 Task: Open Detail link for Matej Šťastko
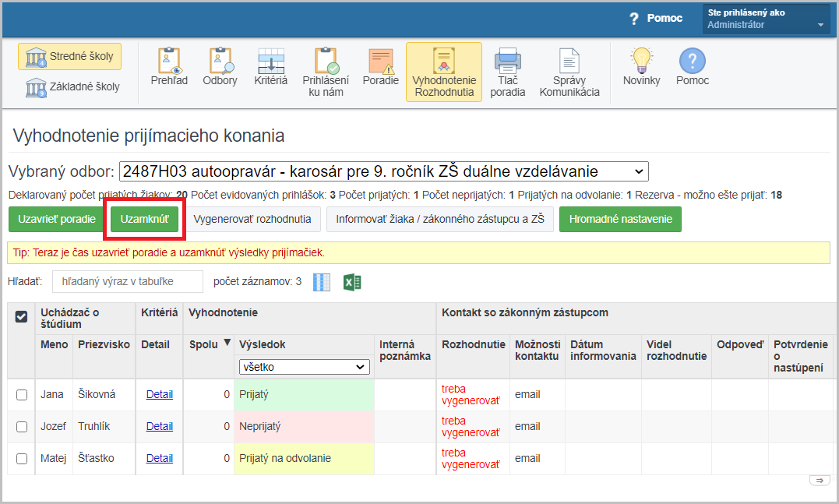tap(160, 459)
